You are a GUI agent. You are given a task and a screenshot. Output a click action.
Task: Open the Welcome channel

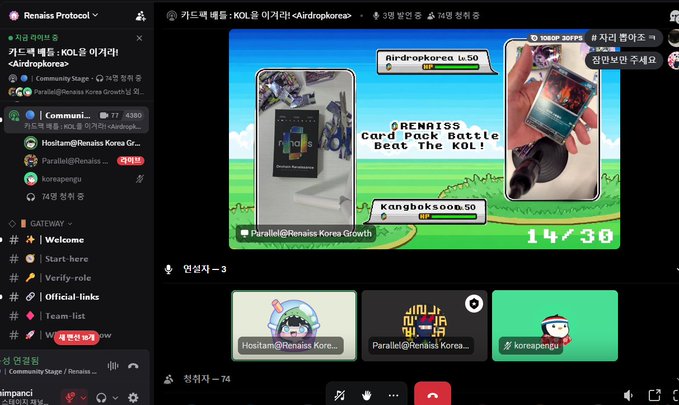click(x=65, y=240)
